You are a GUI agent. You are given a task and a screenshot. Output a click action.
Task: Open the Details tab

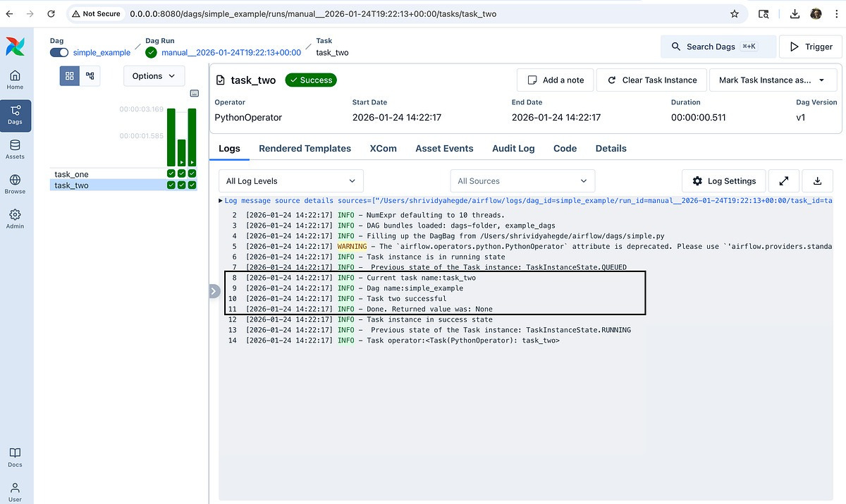pyautogui.click(x=611, y=149)
